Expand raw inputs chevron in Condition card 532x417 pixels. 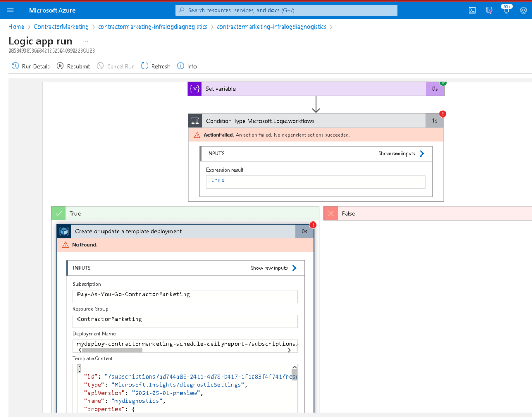(422, 154)
